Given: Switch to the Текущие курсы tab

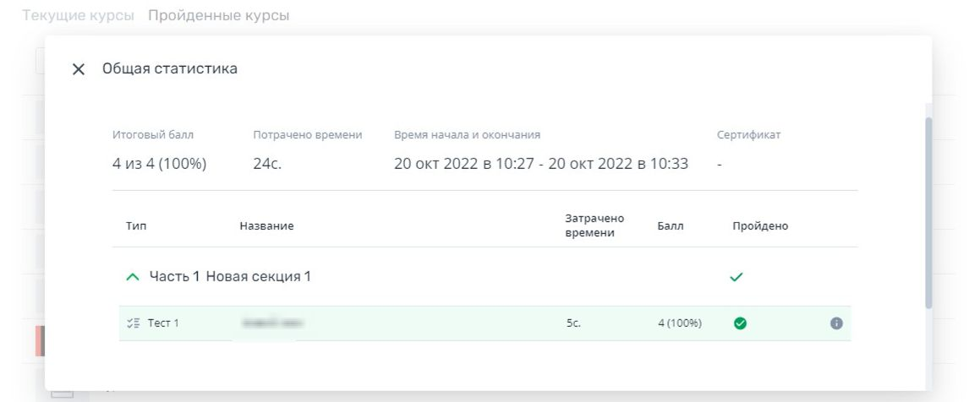Looking at the screenshot, I should point(78,15).
